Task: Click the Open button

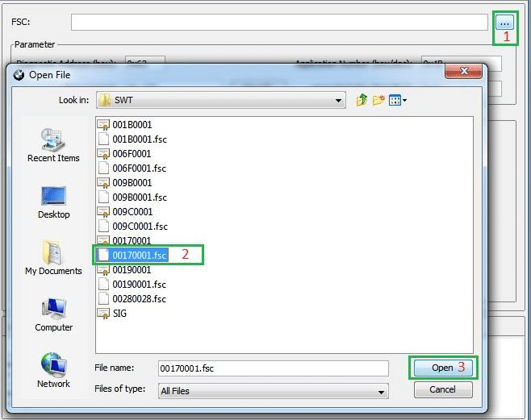Action: pyautogui.click(x=442, y=368)
